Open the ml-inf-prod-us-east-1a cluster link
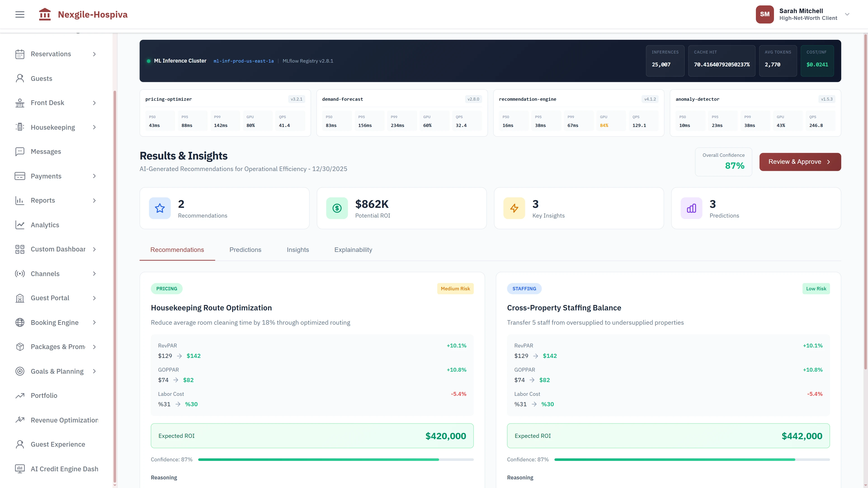This screenshot has width=868, height=488. click(x=244, y=61)
